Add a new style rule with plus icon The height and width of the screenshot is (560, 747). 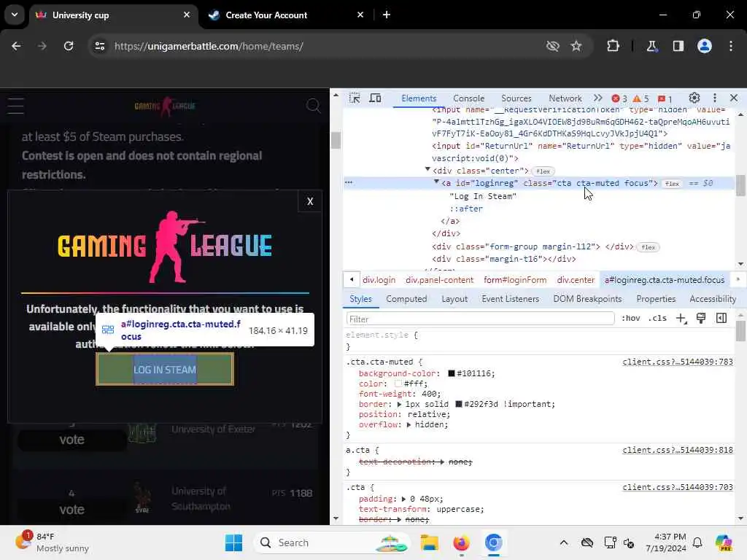point(681,318)
